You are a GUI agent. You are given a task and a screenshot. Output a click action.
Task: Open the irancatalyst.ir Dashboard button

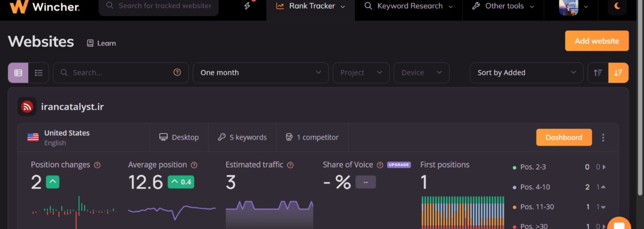tap(563, 138)
